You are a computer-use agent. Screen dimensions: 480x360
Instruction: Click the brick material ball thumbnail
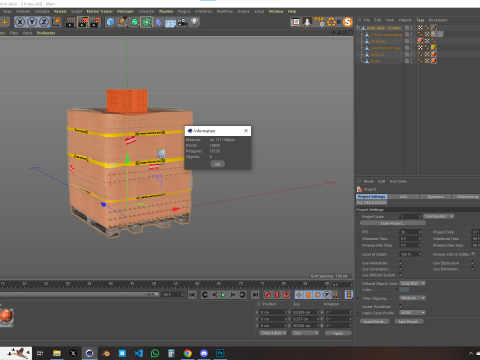point(6,315)
